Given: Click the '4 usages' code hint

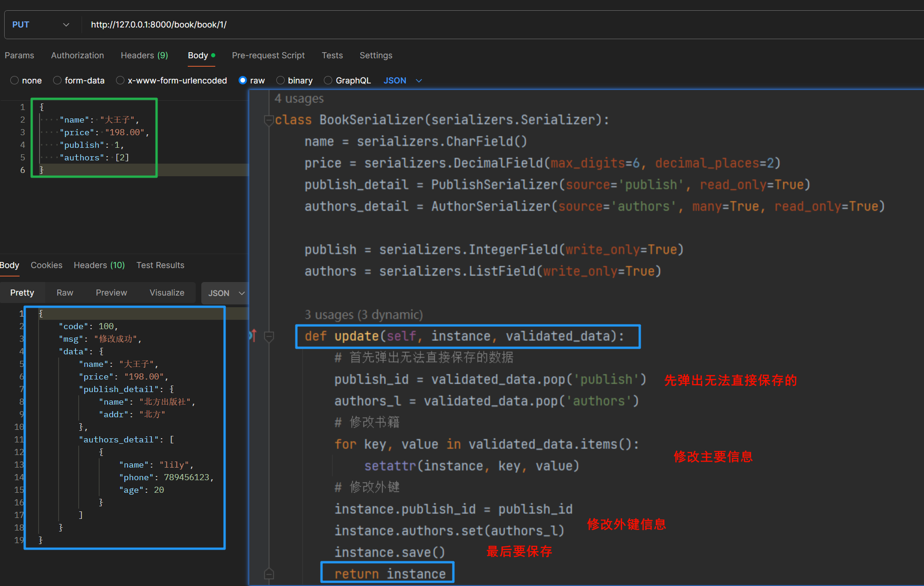Looking at the screenshot, I should (x=299, y=99).
